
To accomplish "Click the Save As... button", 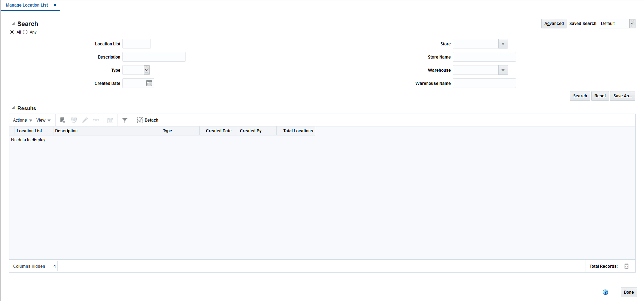I will tap(622, 96).
